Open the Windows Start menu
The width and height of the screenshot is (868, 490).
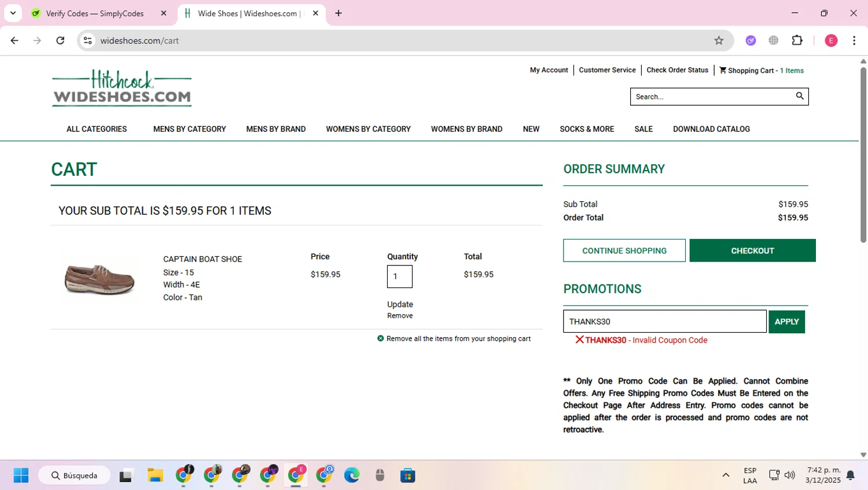click(21, 476)
